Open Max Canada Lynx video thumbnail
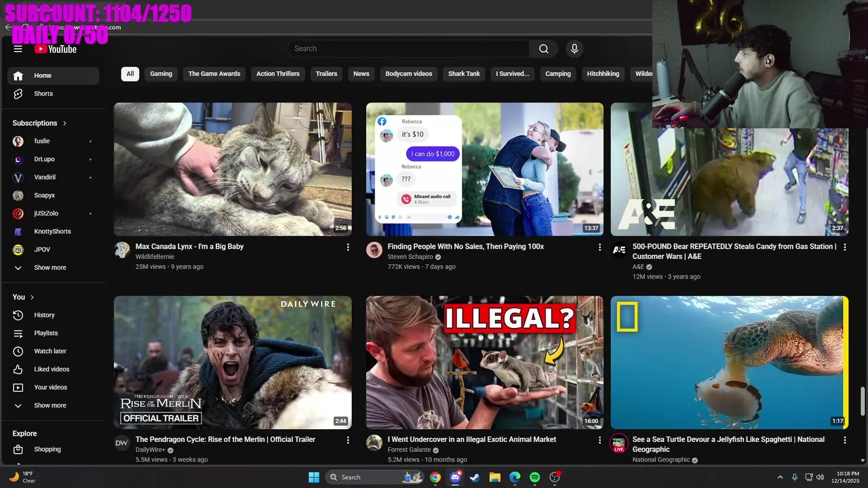The width and height of the screenshot is (868, 488). (233, 169)
